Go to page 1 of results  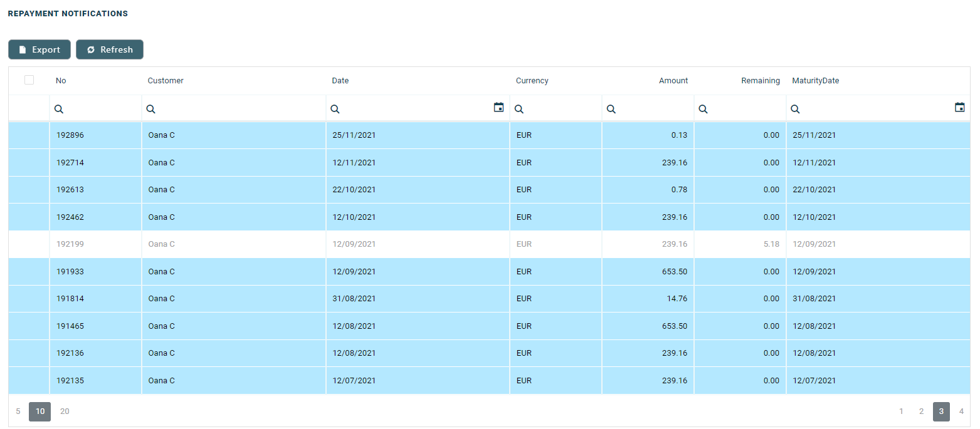tap(902, 411)
